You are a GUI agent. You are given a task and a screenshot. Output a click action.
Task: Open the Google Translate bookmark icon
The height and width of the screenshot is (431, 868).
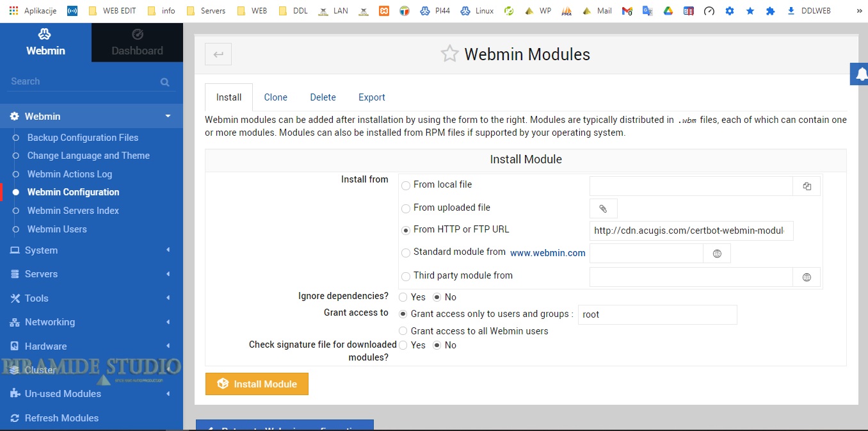[648, 11]
